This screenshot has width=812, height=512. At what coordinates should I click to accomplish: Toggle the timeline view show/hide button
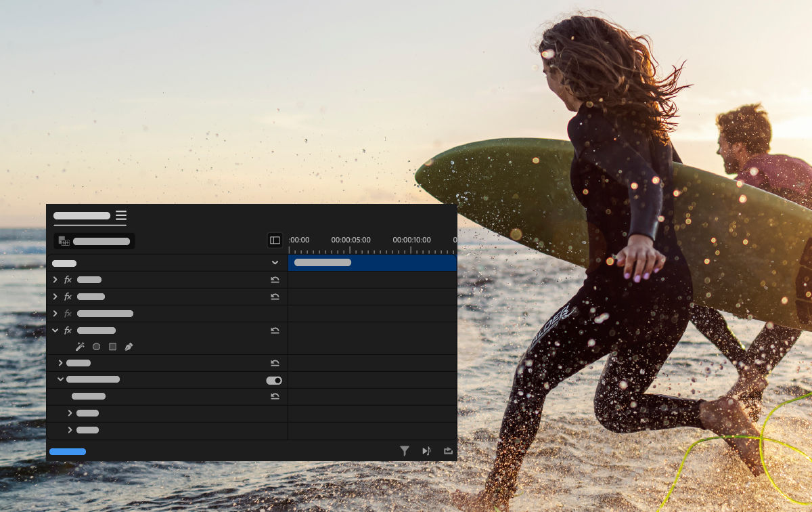click(x=275, y=240)
